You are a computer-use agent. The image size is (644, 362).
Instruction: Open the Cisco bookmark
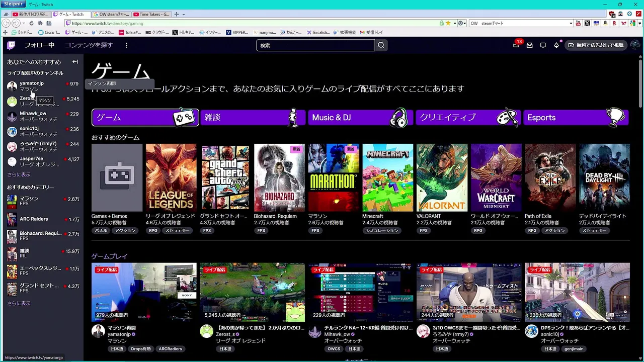pos(49,32)
